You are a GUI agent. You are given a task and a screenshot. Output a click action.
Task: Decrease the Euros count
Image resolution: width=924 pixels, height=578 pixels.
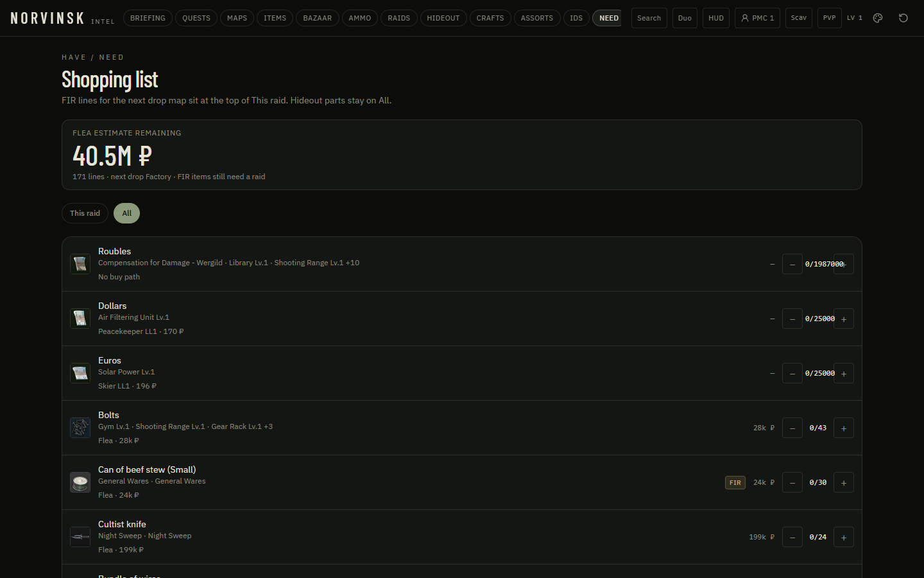pos(792,373)
